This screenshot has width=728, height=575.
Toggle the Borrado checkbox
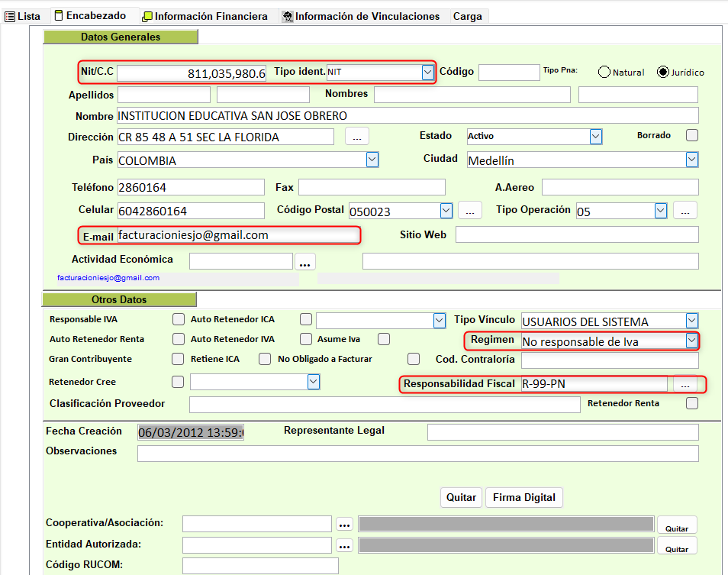point(692,135)
